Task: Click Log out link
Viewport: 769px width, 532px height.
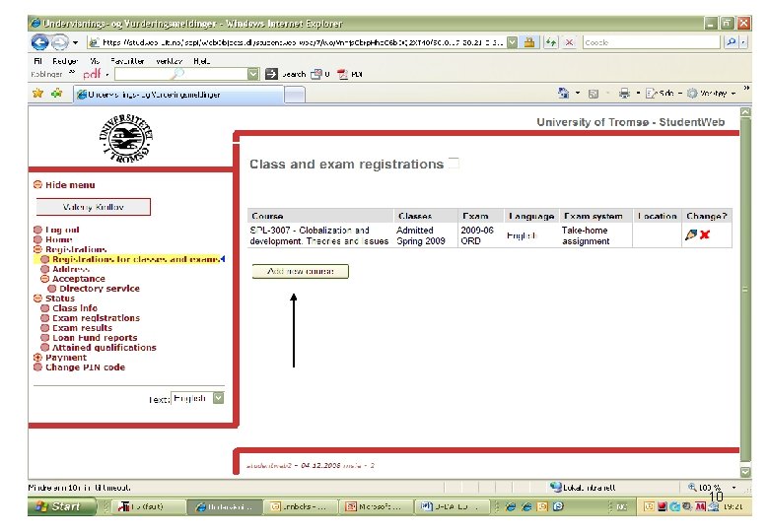Action: coord(62,230)
